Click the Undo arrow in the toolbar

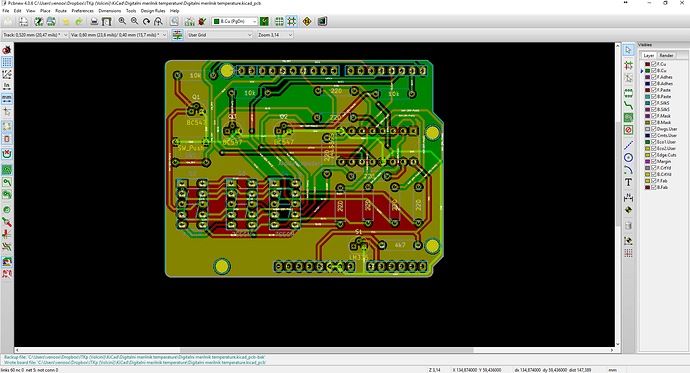click(x=66, y=21)
